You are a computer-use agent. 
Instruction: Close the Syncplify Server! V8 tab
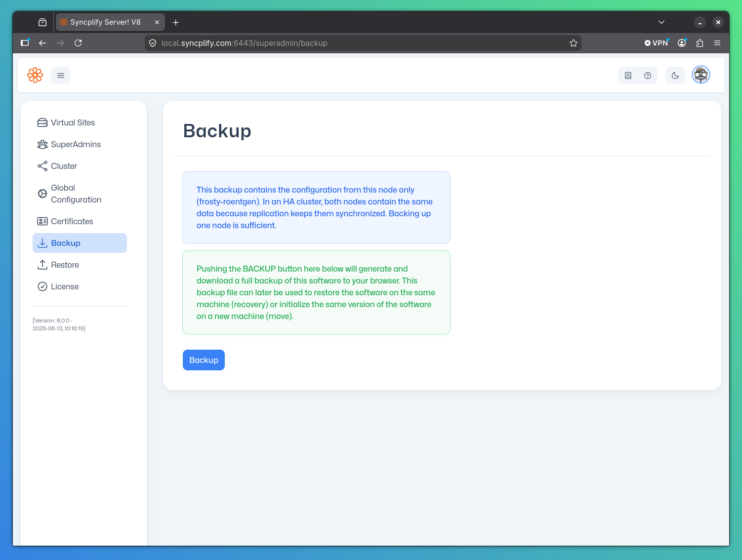pyautogui.click(x=157, y=22)
